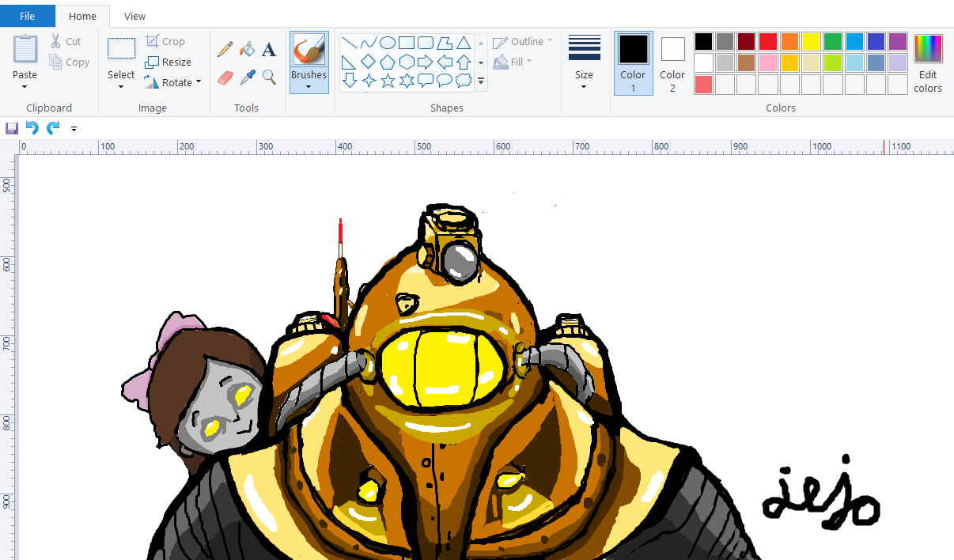Click the Cut button
Screen dimensions: 954x560
65,41
